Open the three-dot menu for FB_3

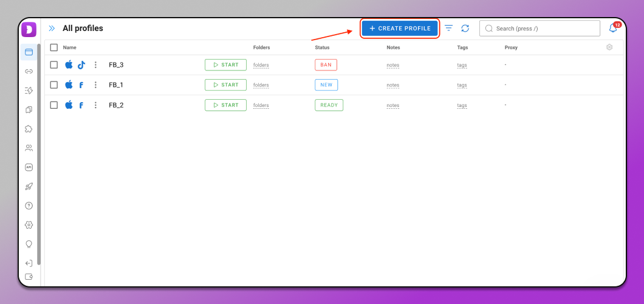coord(95,64)
